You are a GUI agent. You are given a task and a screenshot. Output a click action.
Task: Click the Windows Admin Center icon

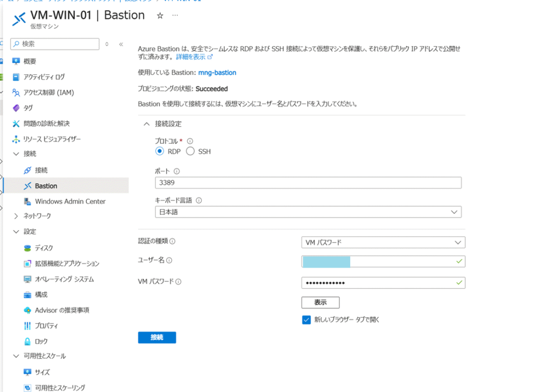click(28, 201)
